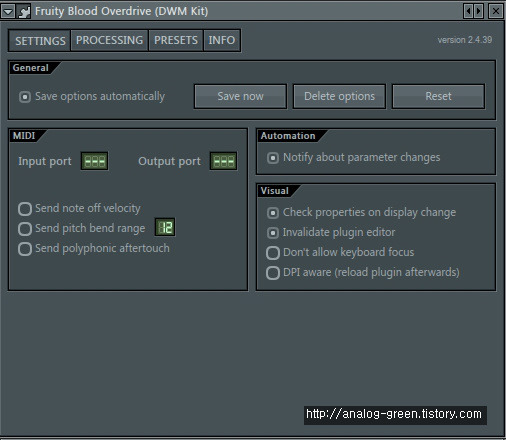Screen dimensions: 506x440
Task: Select the next preset right arrow
Action: tap(479, 11)
